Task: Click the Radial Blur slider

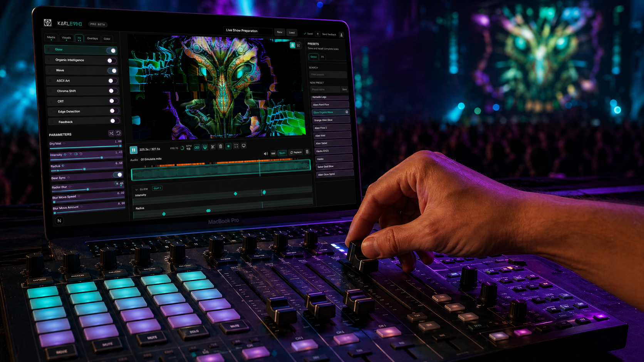Action: pyautogui.click(x=88, y=189)
